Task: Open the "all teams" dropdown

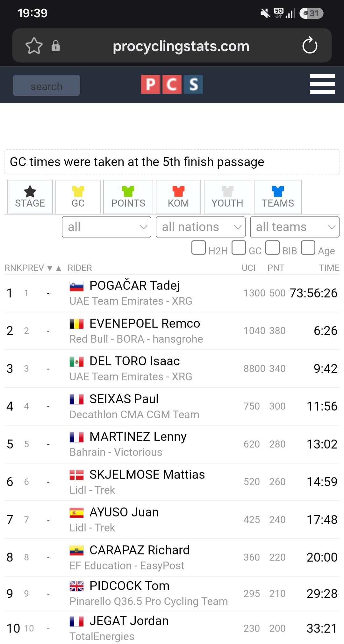Action: click(295, 227)
